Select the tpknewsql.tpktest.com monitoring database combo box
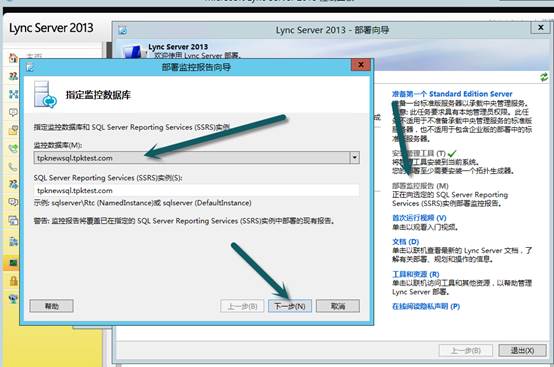 point(196,158)
